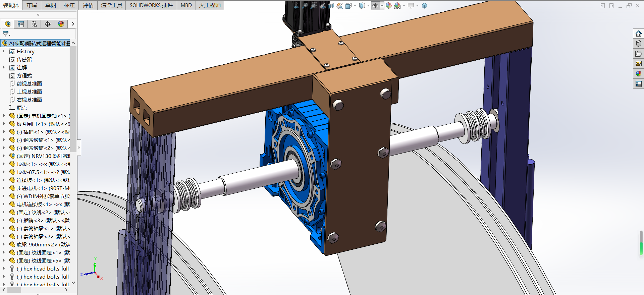
Task: Open the DimXpertManager crosshair tab
Action: point(48,24)
